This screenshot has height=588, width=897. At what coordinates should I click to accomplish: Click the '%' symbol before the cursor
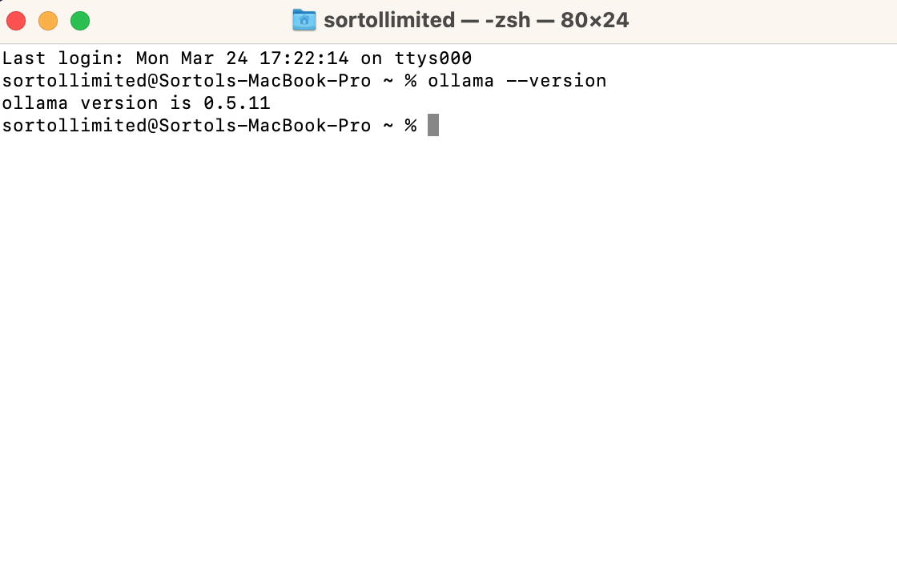411,125
